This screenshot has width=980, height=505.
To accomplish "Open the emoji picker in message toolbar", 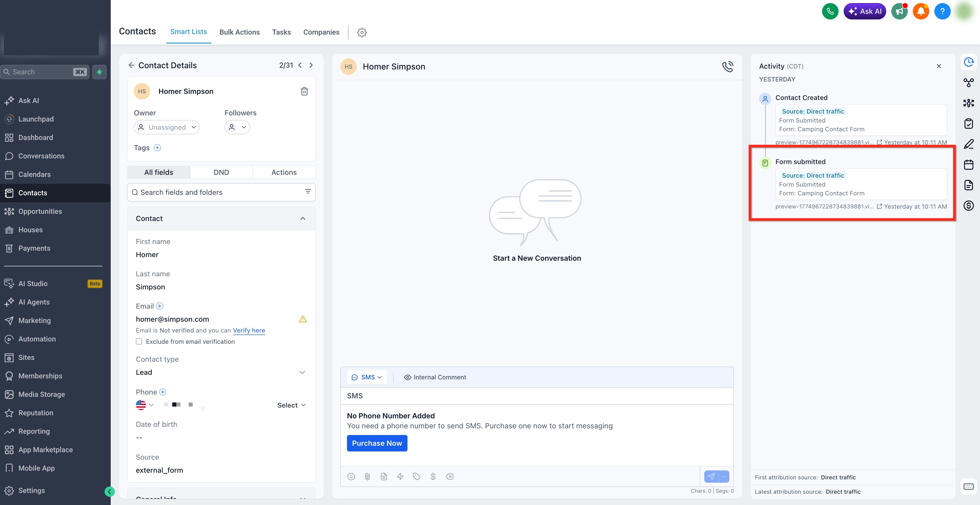I will (x=351, y=477).
